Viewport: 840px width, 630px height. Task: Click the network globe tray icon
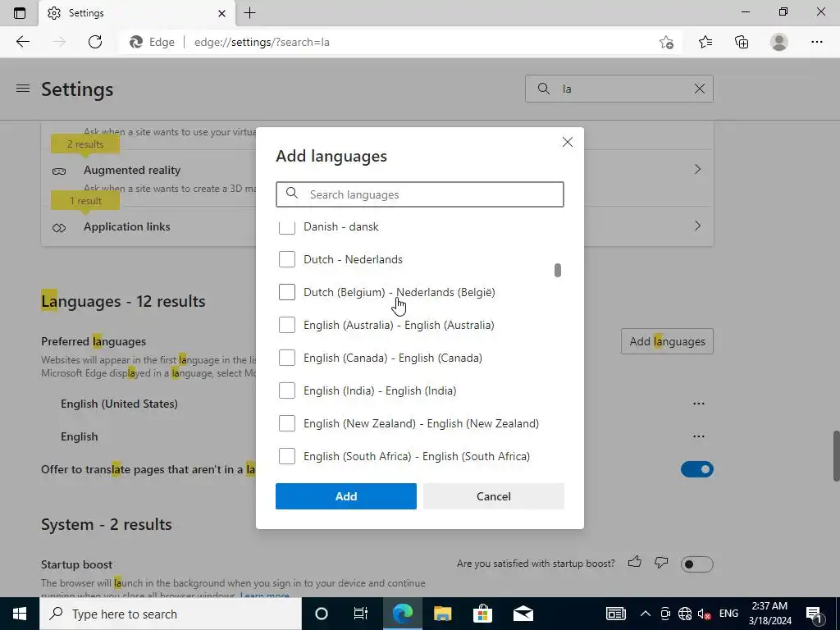click(685, 614)
